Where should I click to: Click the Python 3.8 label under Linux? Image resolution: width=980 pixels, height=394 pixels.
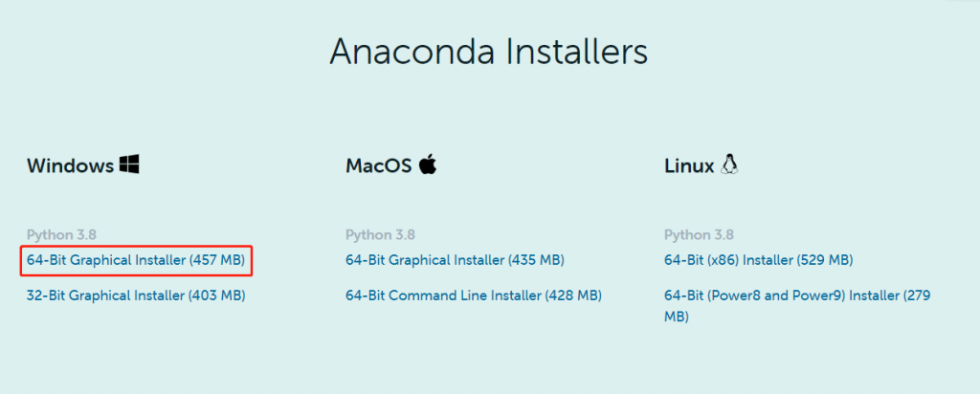[700, 235]
